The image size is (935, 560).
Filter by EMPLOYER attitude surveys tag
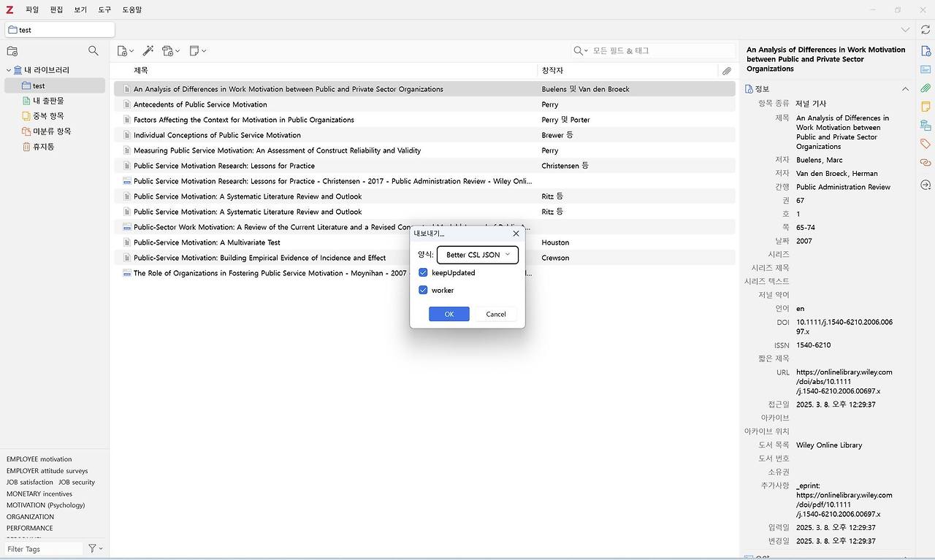[47, 471]
